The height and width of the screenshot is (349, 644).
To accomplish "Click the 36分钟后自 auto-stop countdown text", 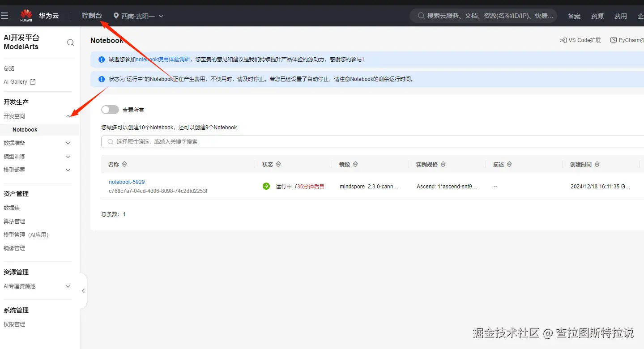I will click(310, 187).
